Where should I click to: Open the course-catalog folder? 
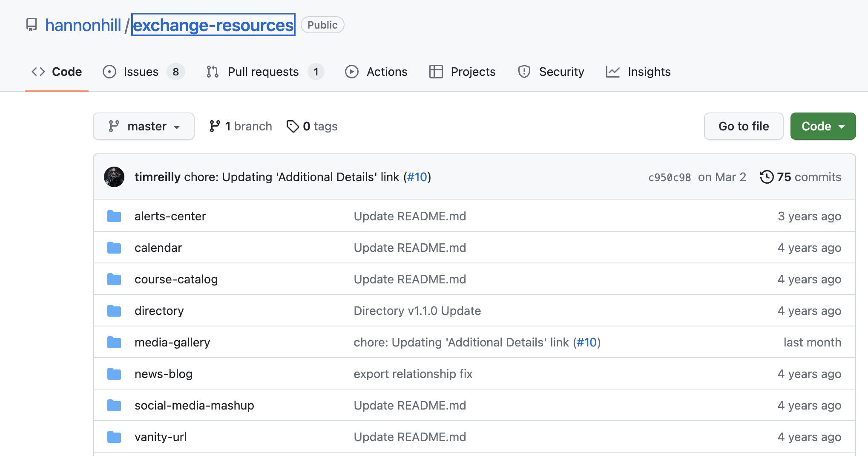pyautogui.click(x=176, y=279)
